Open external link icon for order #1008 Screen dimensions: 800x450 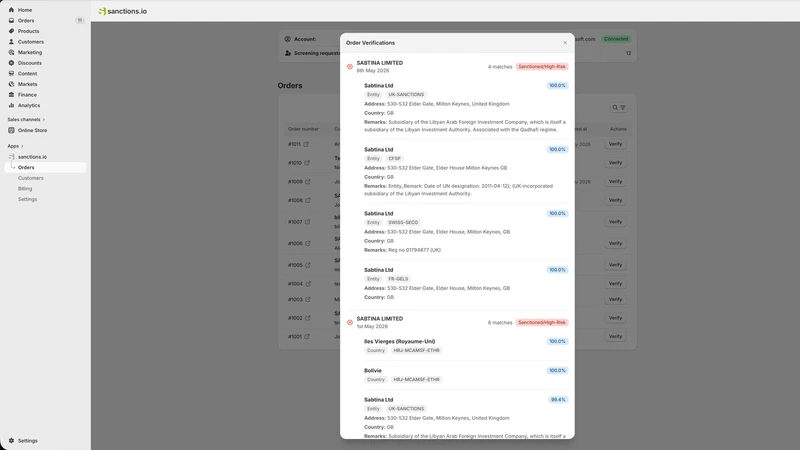tap(308, 201)
